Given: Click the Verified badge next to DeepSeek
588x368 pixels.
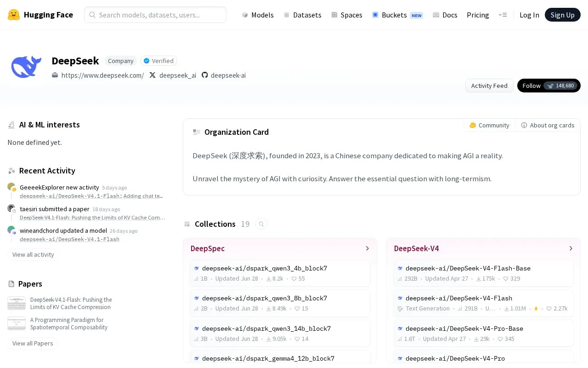Looking at the screenshot, I should tap(158, 61).
